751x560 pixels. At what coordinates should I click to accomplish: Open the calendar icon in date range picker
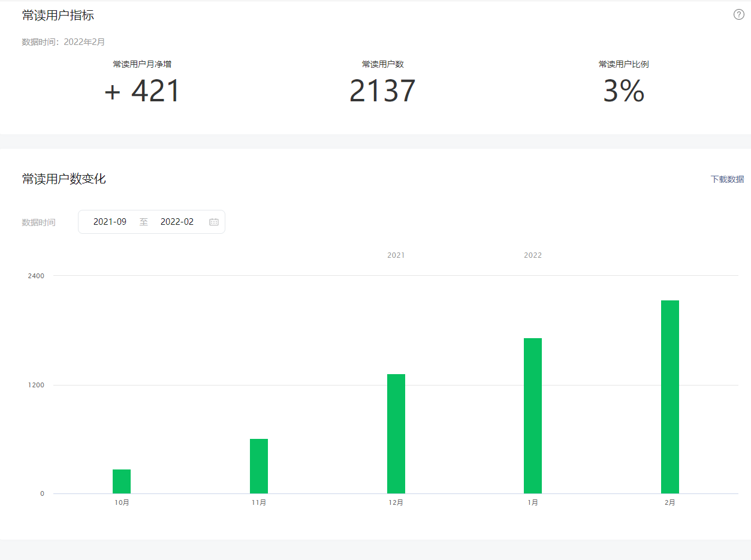pyautogui.click(x=214, y=222)
